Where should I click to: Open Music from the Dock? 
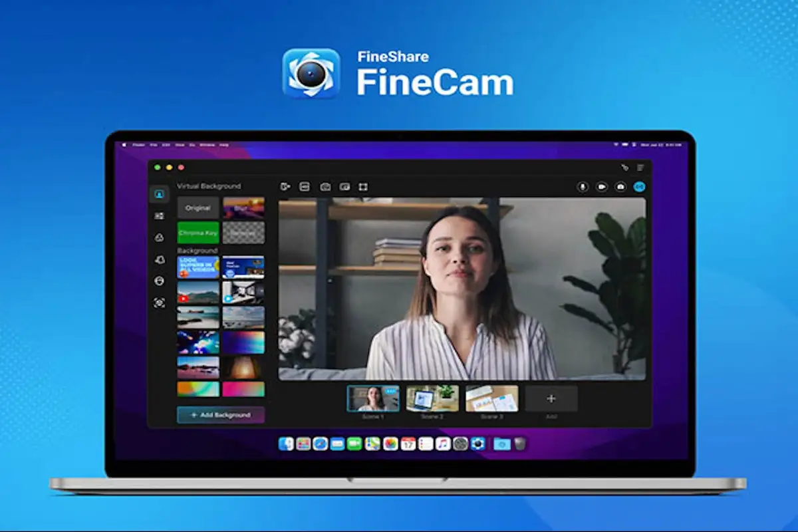(x=443, y=444)
